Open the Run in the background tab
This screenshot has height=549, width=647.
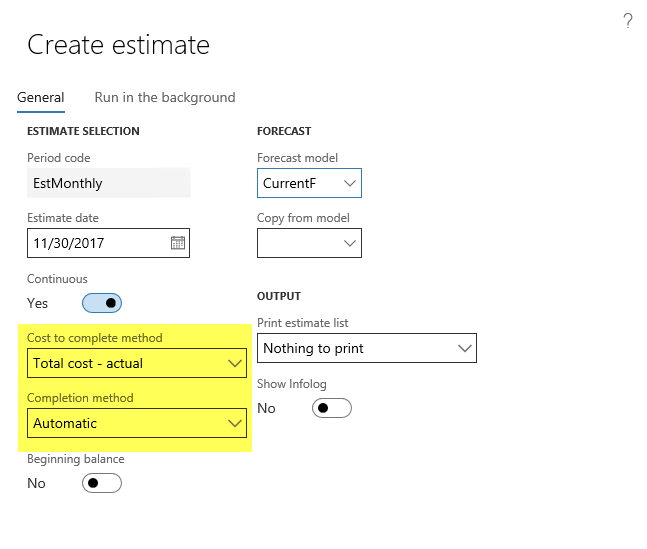tap(165, 97)
